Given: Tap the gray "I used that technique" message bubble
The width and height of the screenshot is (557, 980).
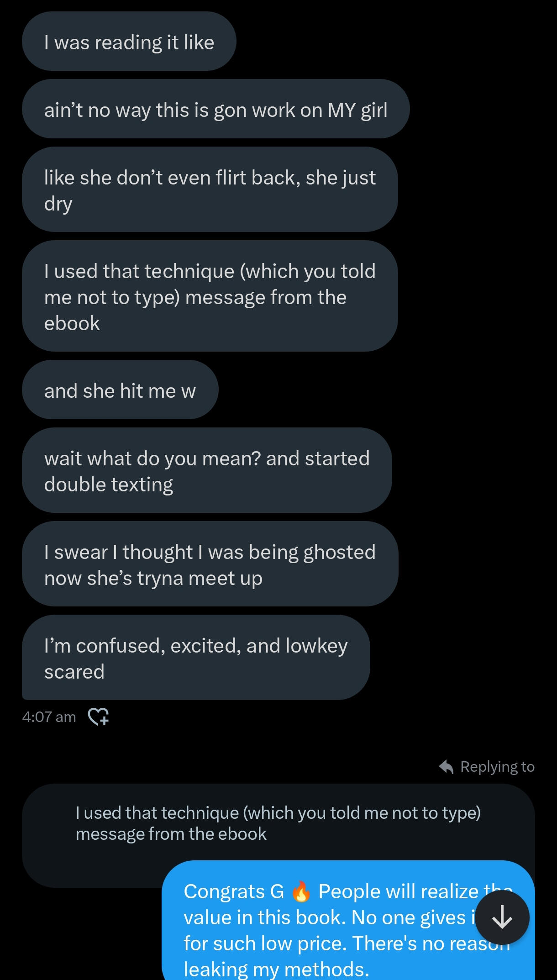Looking at the screenshot, I should [x=210, y=297].
